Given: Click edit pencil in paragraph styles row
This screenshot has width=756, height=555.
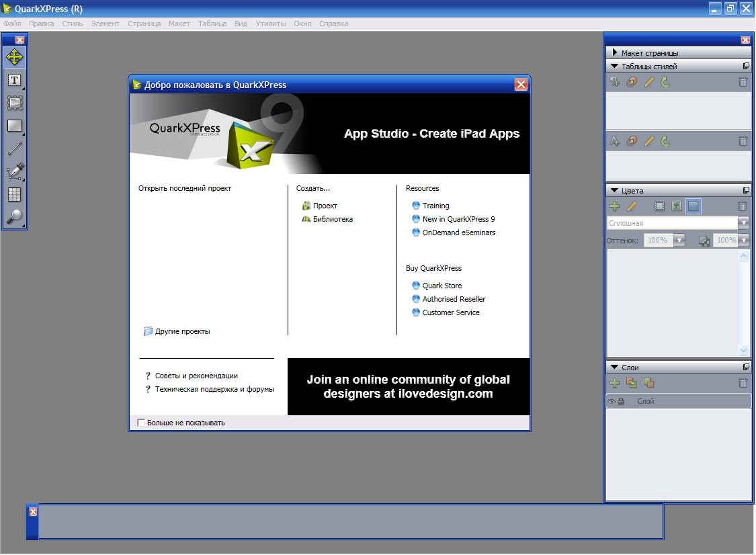Looking at the screenshot, I should [649, 82].
